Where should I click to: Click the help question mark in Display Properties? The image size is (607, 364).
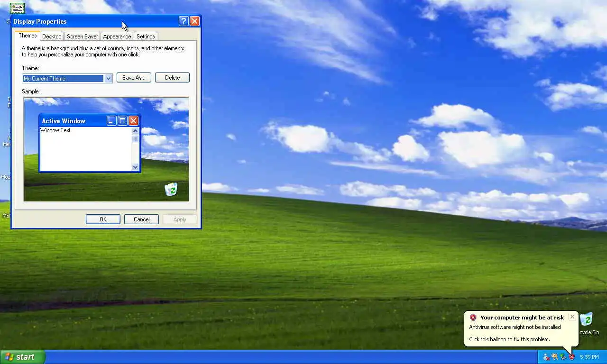click(x=184, y=21)
